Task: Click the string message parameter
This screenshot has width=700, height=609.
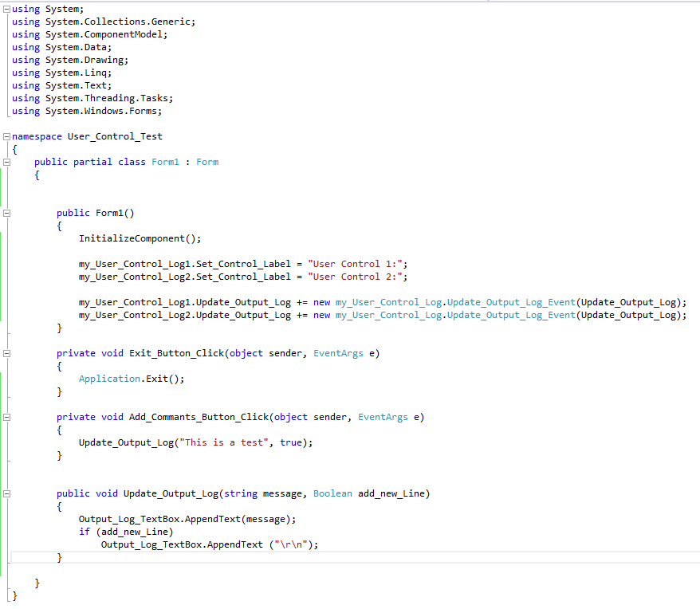Action: (x=263, y=493)
